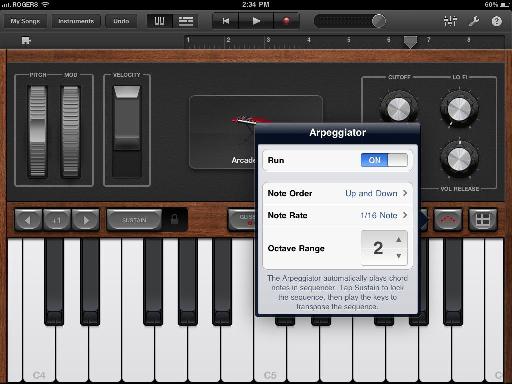Expand the Note Rate option
The image size is (512, 384).
point(337,215)
